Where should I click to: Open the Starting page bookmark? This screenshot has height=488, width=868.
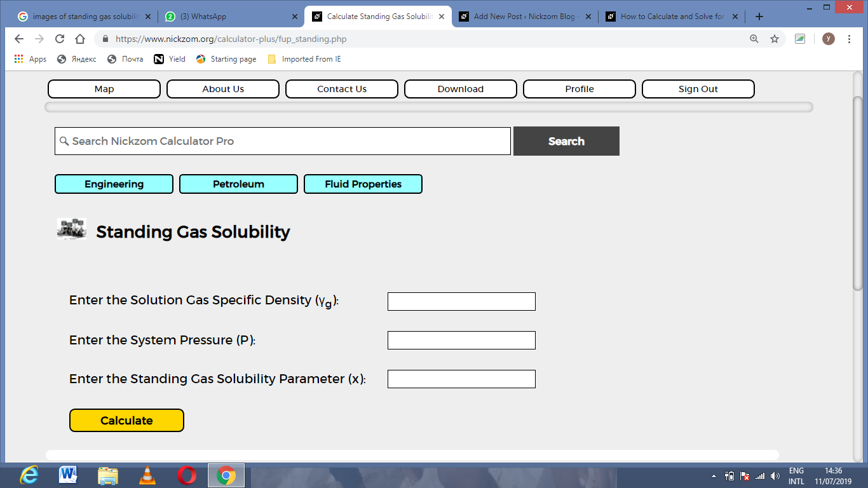pos(226,59)
